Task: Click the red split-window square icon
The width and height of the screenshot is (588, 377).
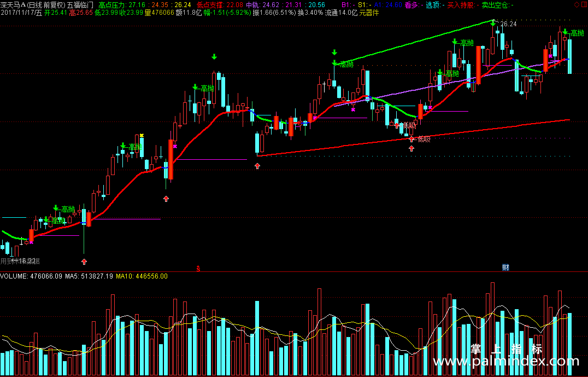Action: tap(583, 5)
